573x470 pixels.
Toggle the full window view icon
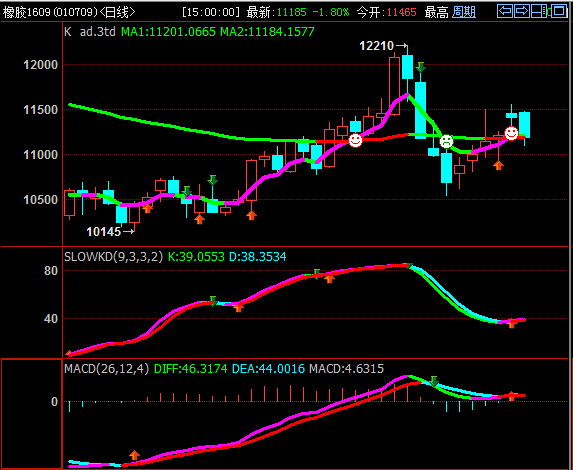(559, 11)
